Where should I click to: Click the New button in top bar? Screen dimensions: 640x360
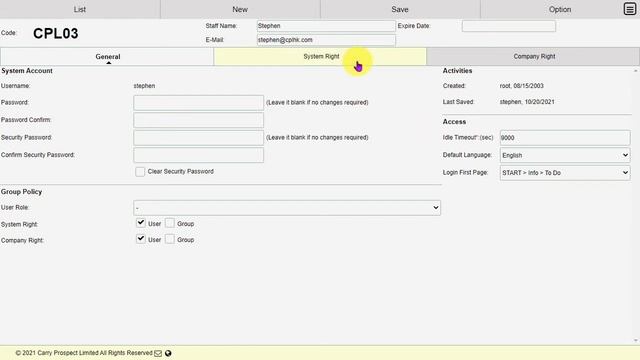(240, 9)
